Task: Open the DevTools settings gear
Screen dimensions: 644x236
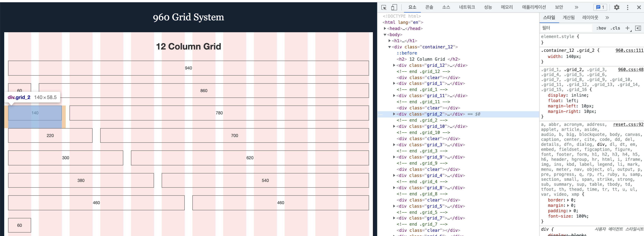Action: (617, 7)
